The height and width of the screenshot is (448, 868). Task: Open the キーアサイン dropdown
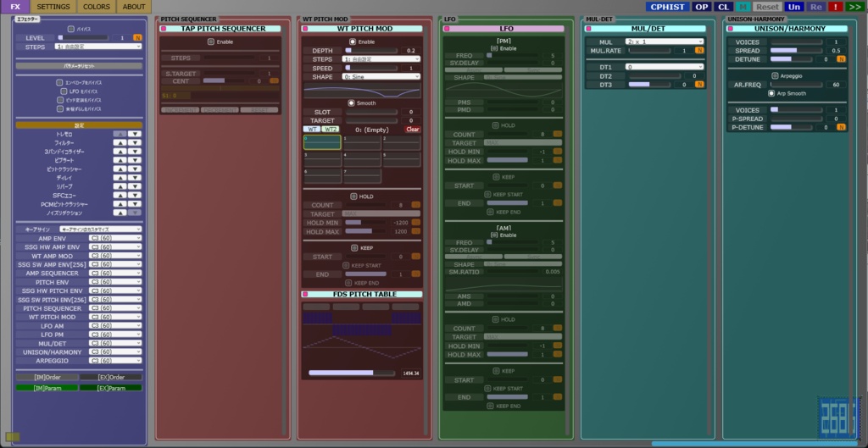(101, 229)
